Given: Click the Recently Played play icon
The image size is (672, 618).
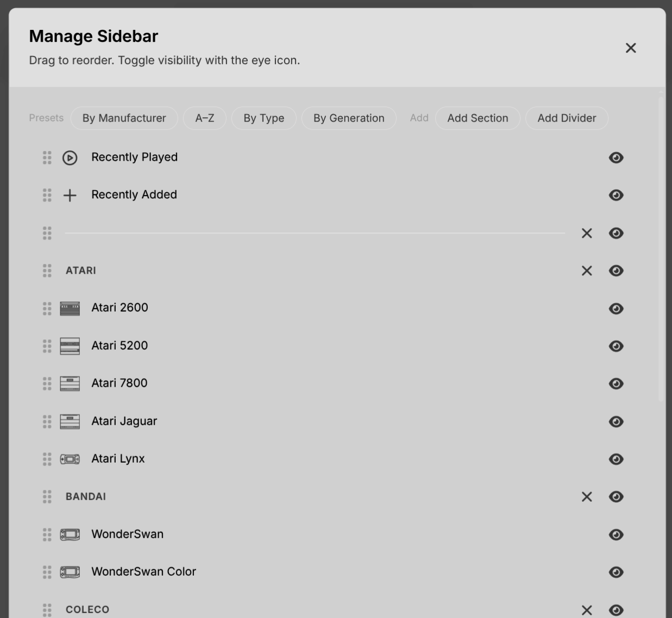Looking at the screenshot, I should 70,158.
